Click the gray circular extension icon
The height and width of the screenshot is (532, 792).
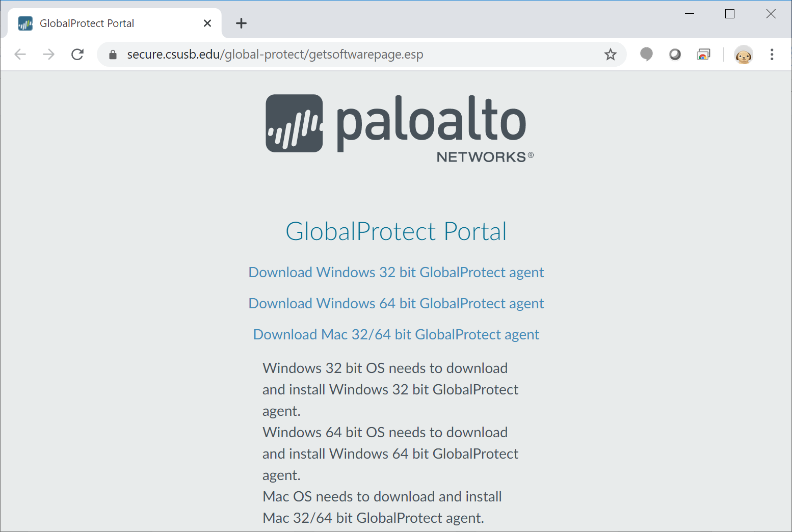(675, 54)
